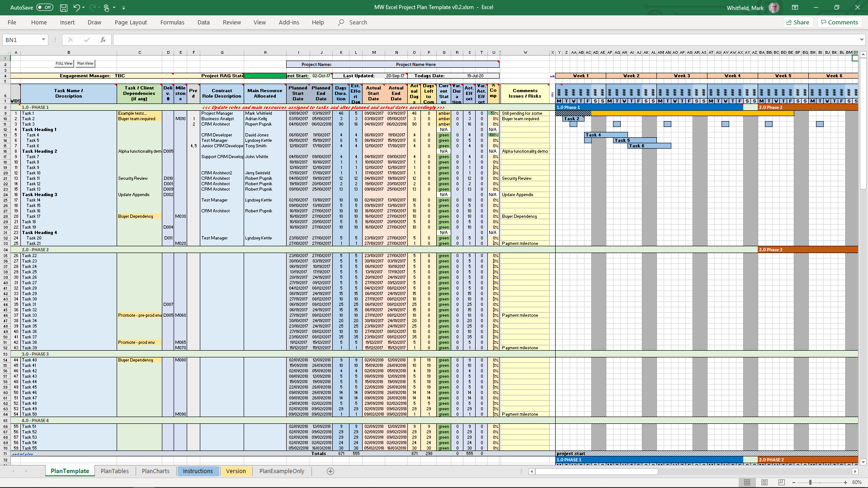868x488 pixels.
Task: Open the Formulas ribbon tab
Action: [x=172, y=22]
